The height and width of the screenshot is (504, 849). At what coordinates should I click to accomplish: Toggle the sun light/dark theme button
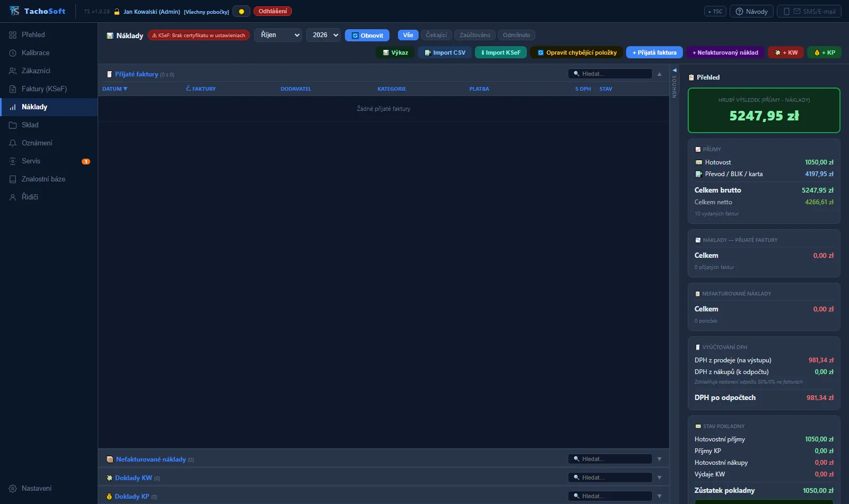point(241,11)
